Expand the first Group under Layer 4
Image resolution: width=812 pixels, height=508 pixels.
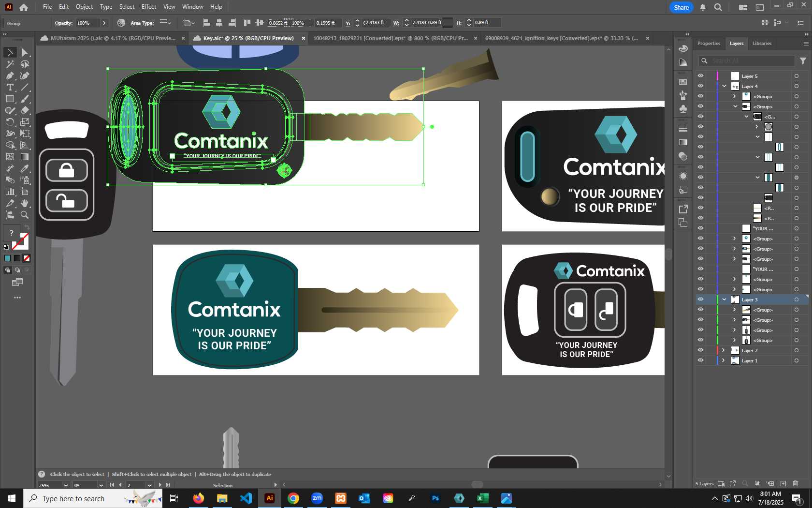coord(735,96)
